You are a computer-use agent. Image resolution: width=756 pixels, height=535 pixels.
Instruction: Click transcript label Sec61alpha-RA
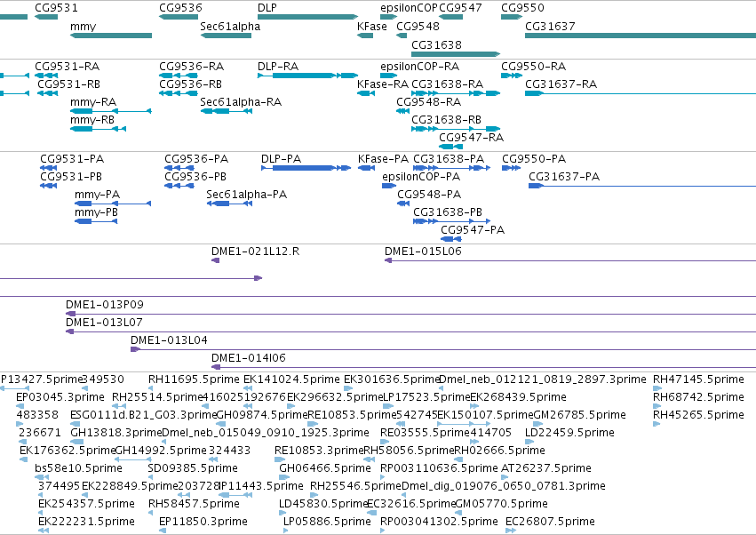coord(241,102)
